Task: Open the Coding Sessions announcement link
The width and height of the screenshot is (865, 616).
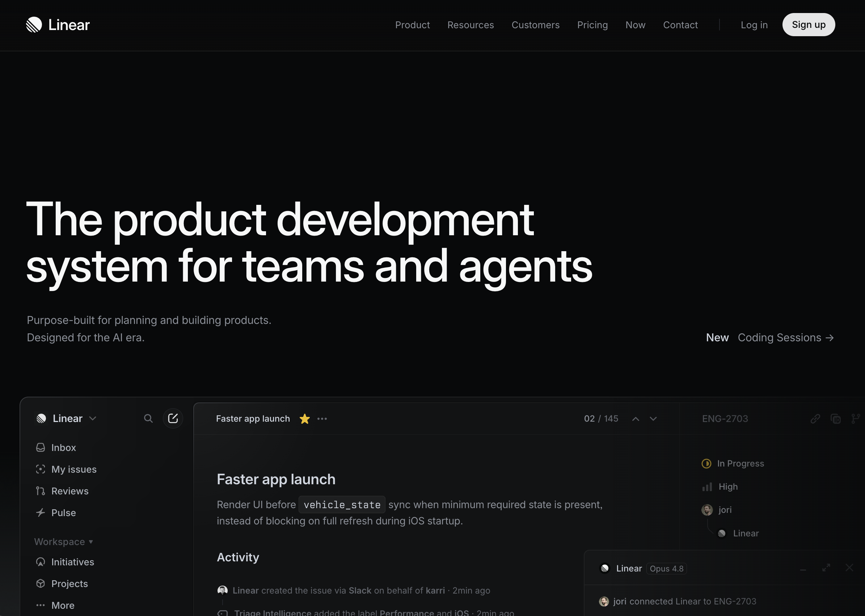Action: [785, 337]
